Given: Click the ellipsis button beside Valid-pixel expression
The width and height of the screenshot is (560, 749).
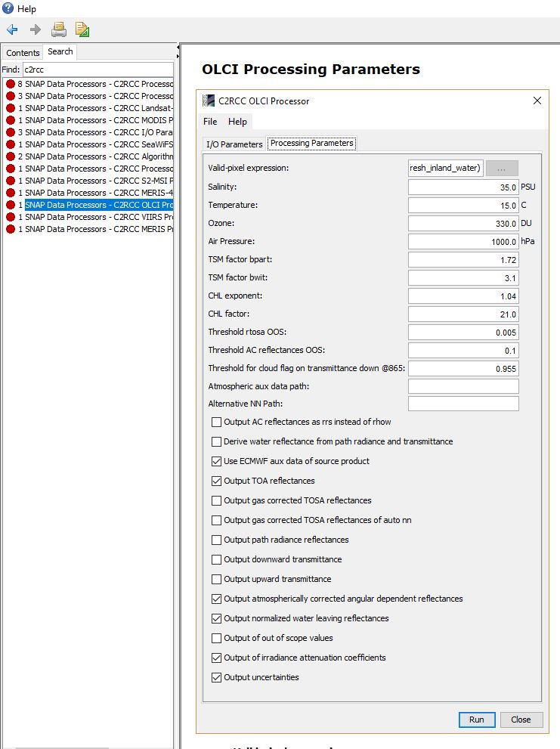Looking at the screenshot, I should point(502,169).
